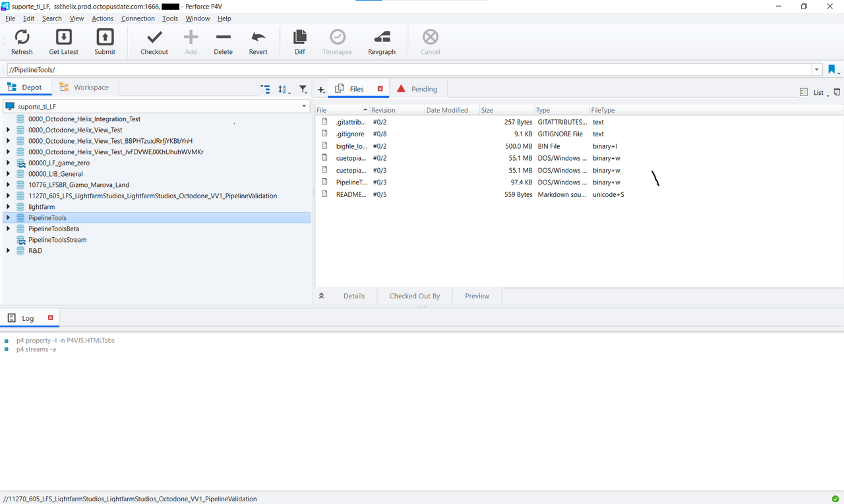Open the File menu

[x=11, y=18]
